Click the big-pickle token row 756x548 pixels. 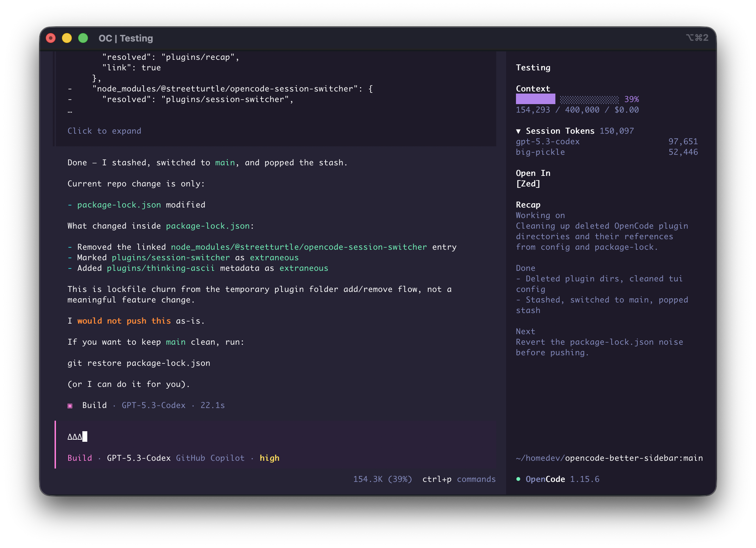[607, 152]
